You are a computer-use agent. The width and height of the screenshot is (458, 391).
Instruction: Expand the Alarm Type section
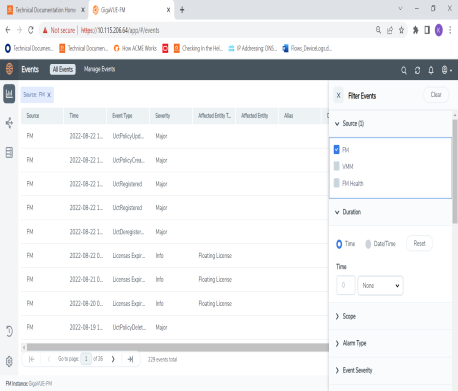tap(350, 343)
